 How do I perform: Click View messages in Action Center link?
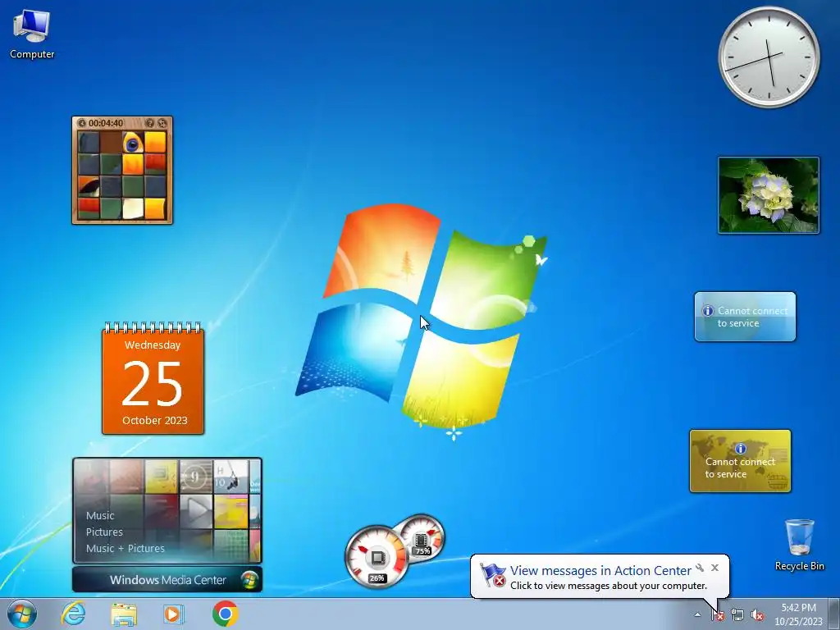(x=600, y=571)
